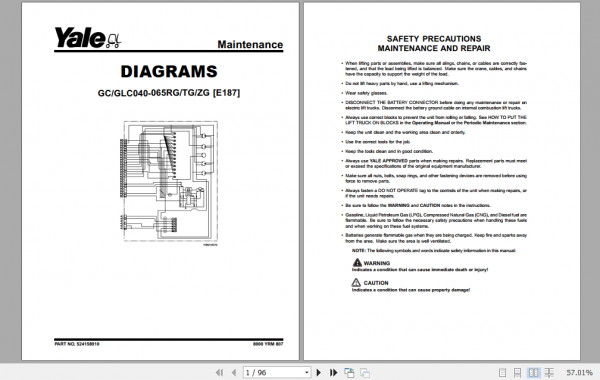Switch to two-page facing layout

coord(533,372)
